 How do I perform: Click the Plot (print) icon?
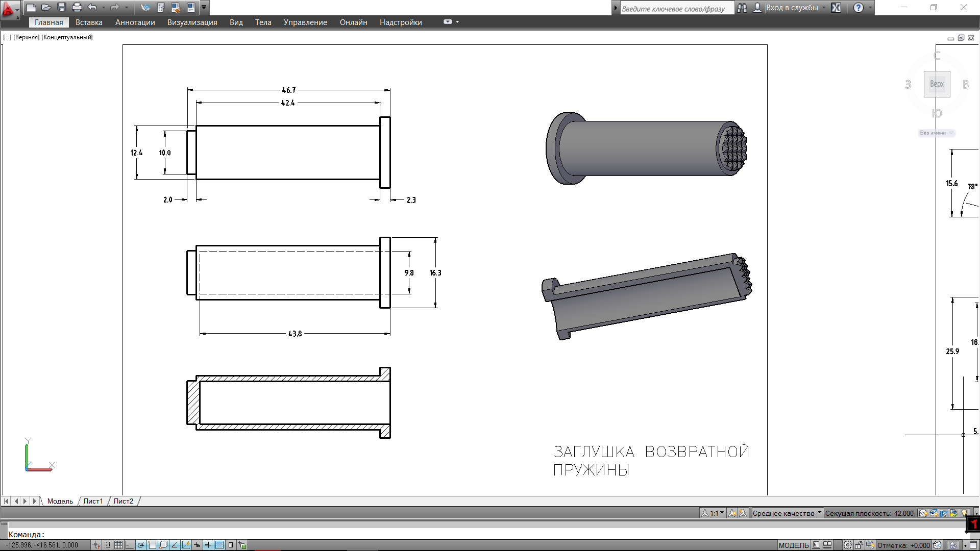tap(77, 7)
